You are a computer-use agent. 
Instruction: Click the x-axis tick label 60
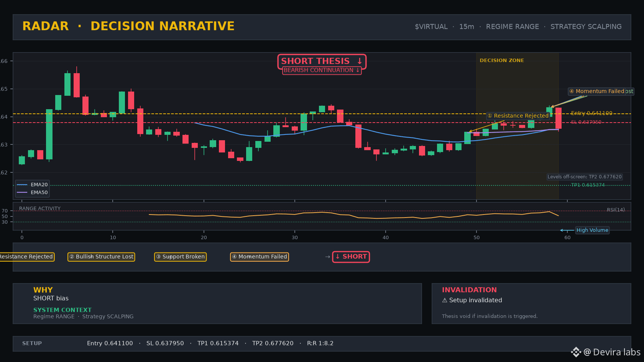(567, 238)
